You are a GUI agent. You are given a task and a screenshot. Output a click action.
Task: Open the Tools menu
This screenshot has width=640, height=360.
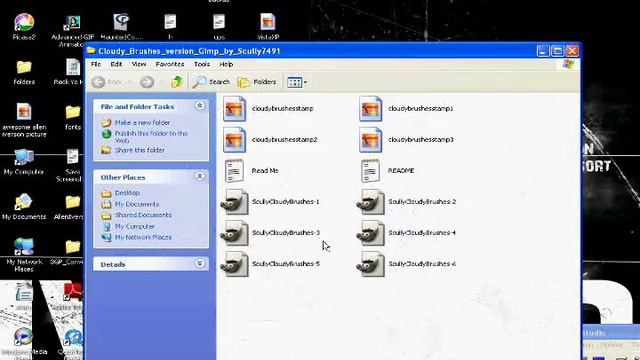202,64
